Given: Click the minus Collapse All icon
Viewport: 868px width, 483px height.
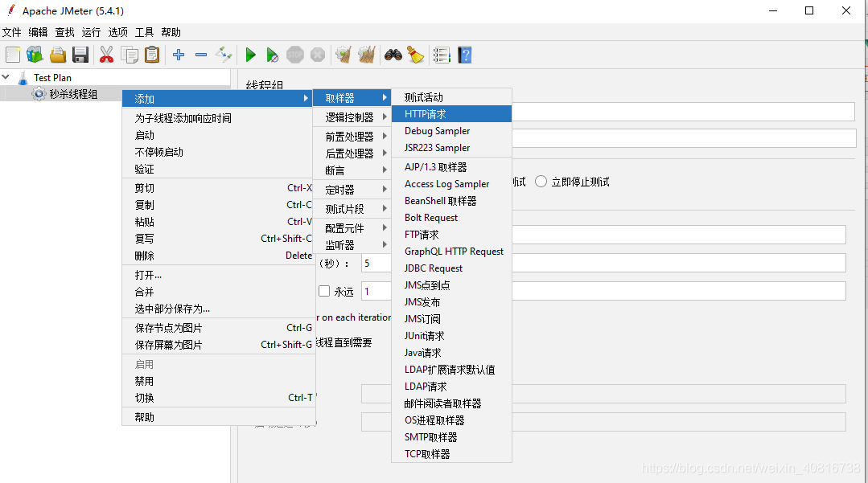Looking at the screenshot, I should (201, 55).
